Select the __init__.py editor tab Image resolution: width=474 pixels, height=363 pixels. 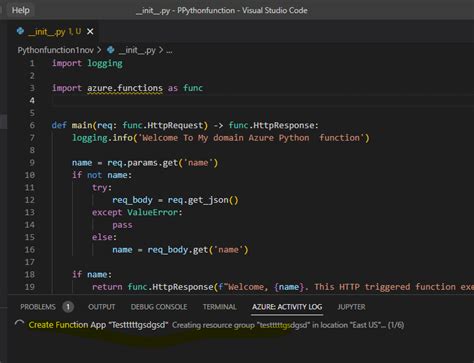point(54,32)
